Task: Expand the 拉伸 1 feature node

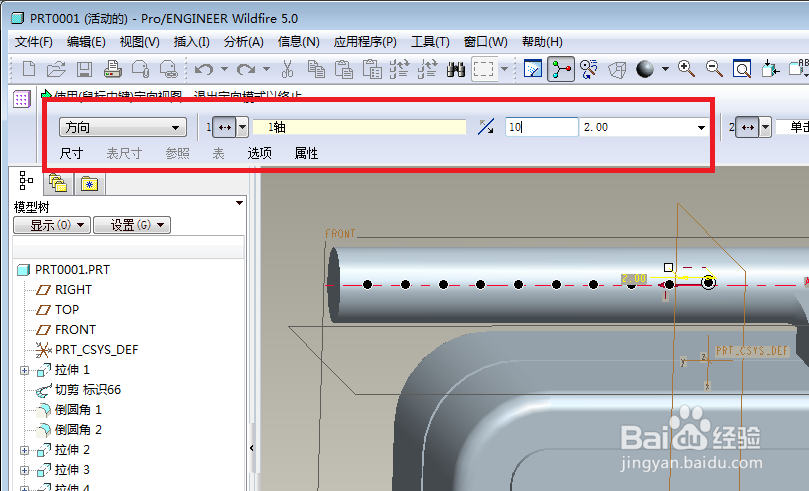Action: [24, 370]
